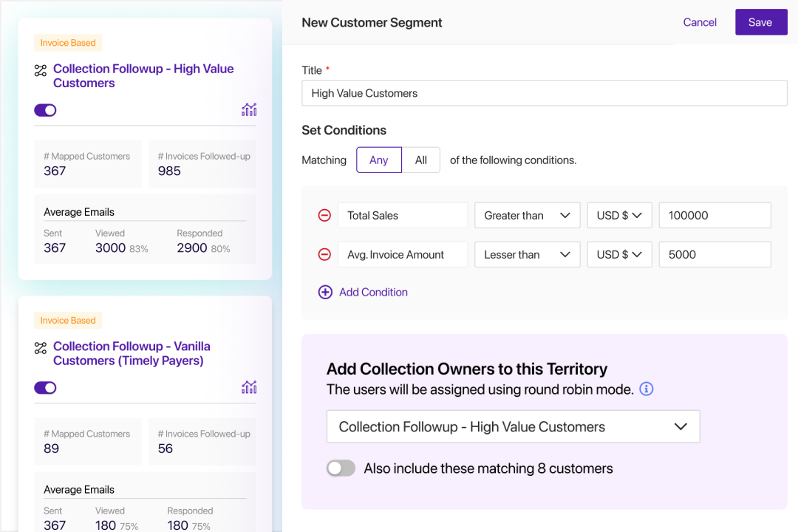Enable including the matching 8 customers

click(x=341, y=468)
